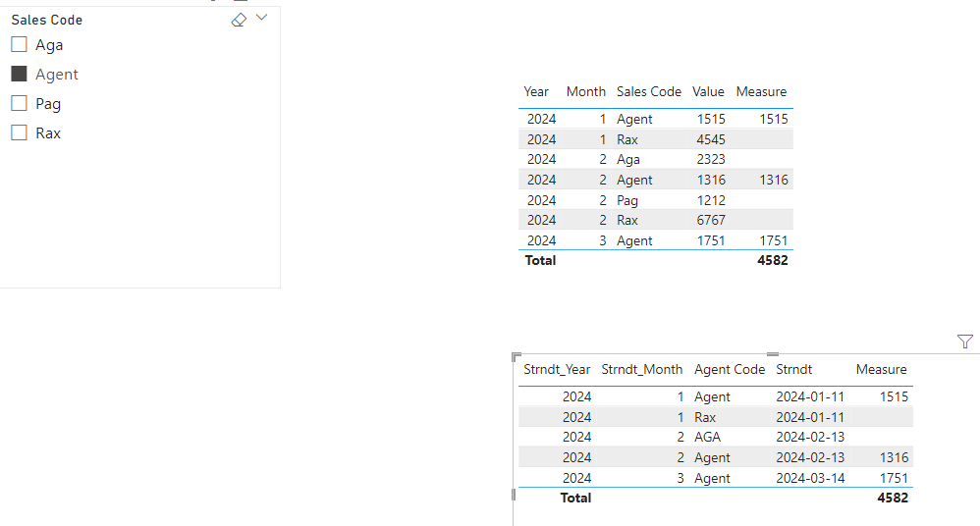The width and height of the screenshot is (980, 526).
Task: Click the upper table total 4582
Action: [x=773, y=260]
